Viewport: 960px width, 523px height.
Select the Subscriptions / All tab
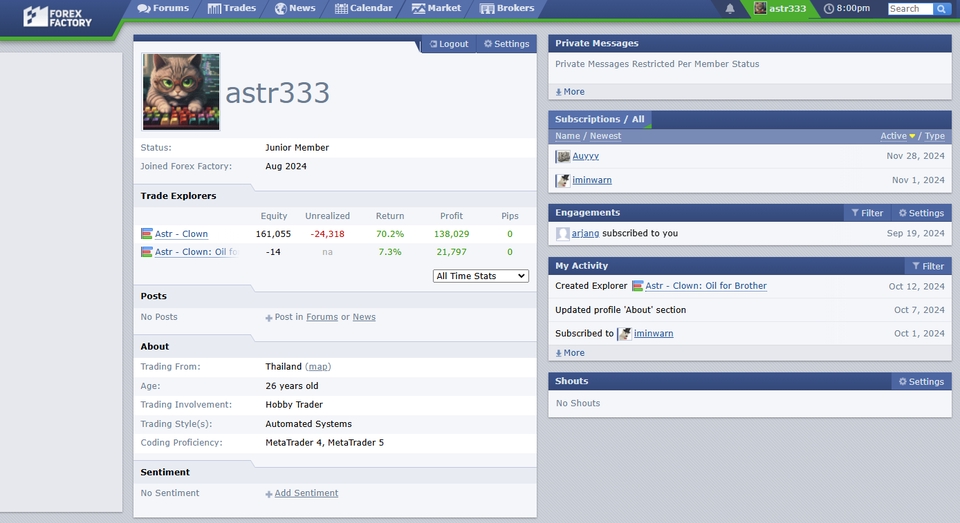[x=599, y=119]
